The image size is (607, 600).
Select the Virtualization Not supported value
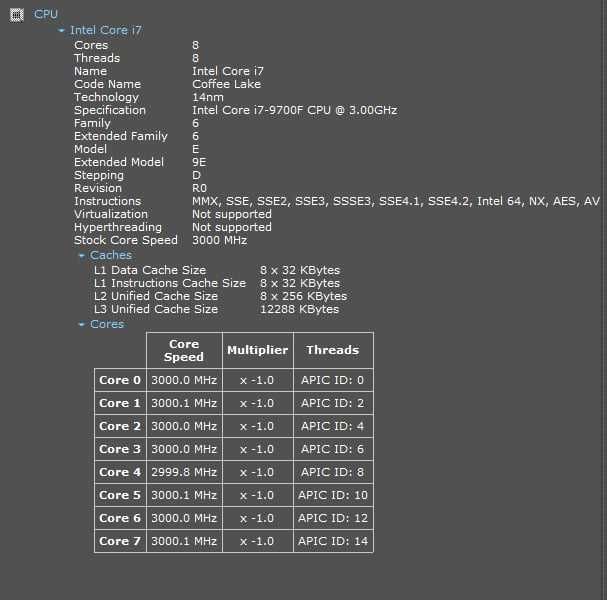point(232,214)
